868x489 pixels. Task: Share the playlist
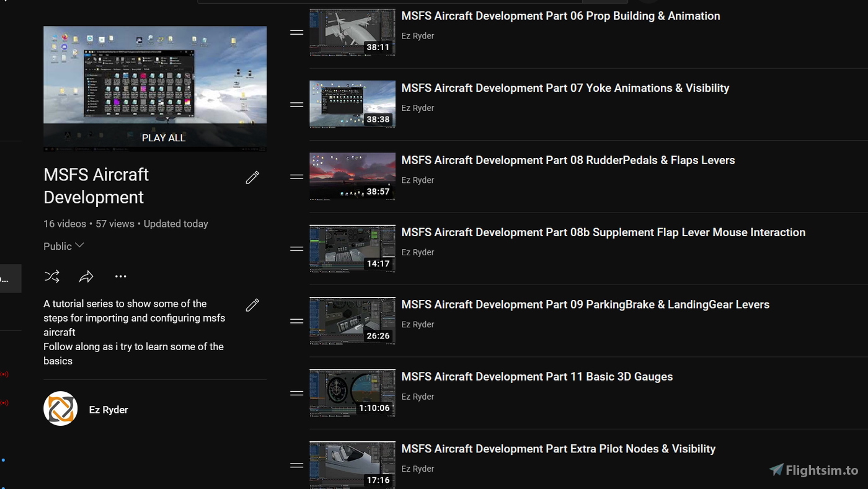pos(86,276)
